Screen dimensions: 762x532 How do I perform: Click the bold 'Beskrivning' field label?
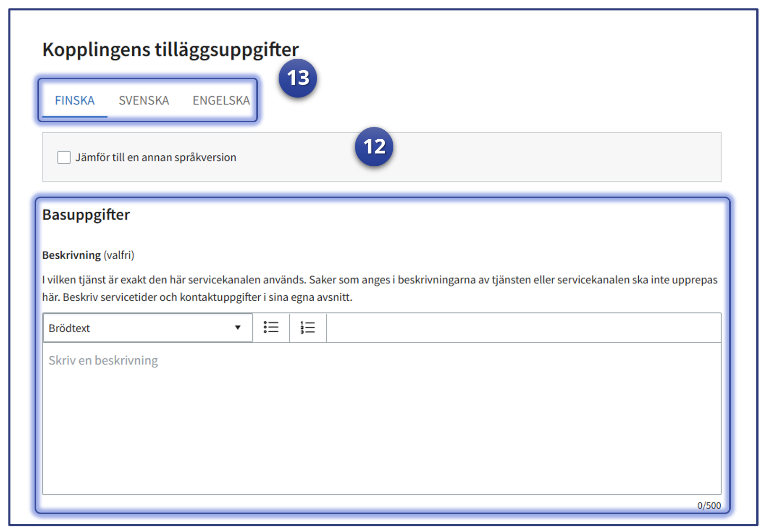pos(72,255)
